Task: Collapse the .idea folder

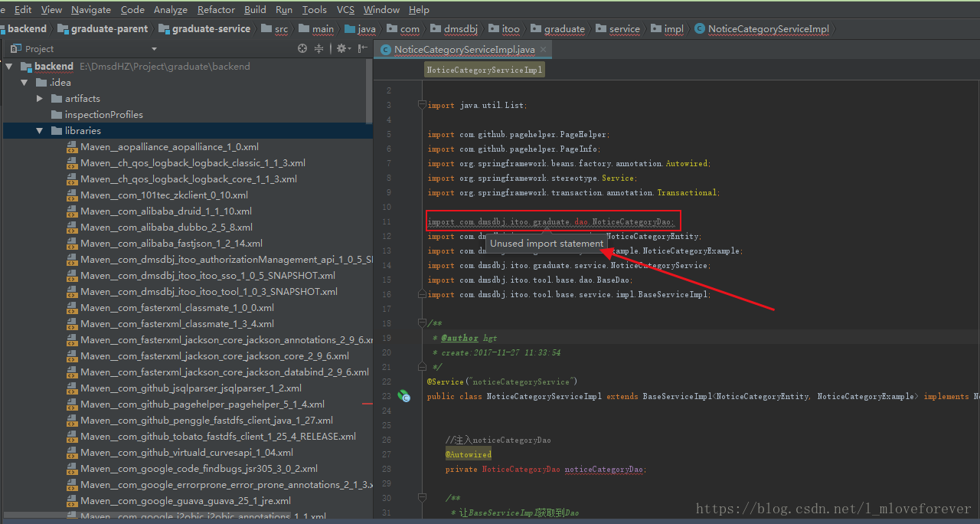Action: (24, 83)
